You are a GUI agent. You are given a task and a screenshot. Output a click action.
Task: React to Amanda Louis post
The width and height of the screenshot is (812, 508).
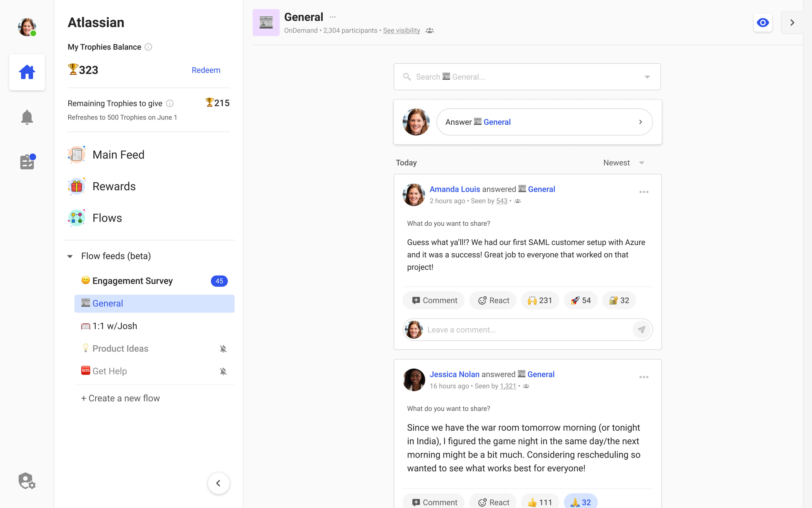(493, 300)
